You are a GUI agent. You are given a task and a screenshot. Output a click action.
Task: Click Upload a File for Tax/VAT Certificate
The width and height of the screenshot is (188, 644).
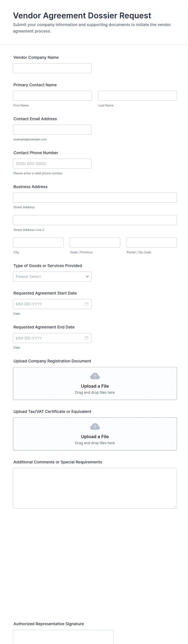[95, 437]
